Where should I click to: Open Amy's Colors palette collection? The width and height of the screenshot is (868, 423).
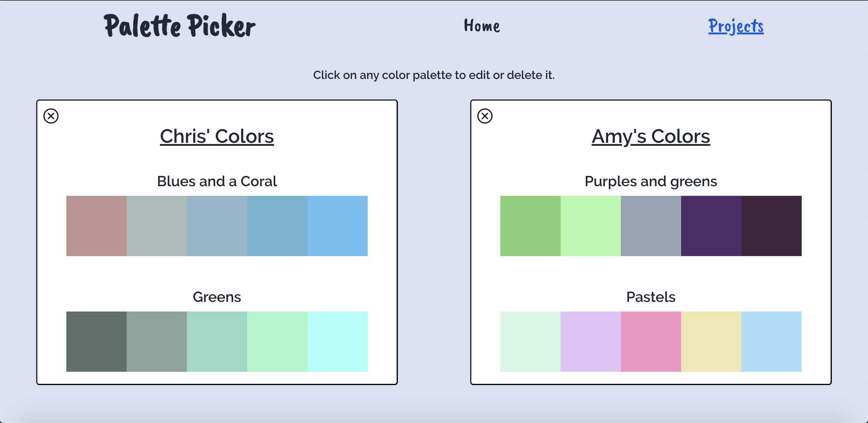651,136
